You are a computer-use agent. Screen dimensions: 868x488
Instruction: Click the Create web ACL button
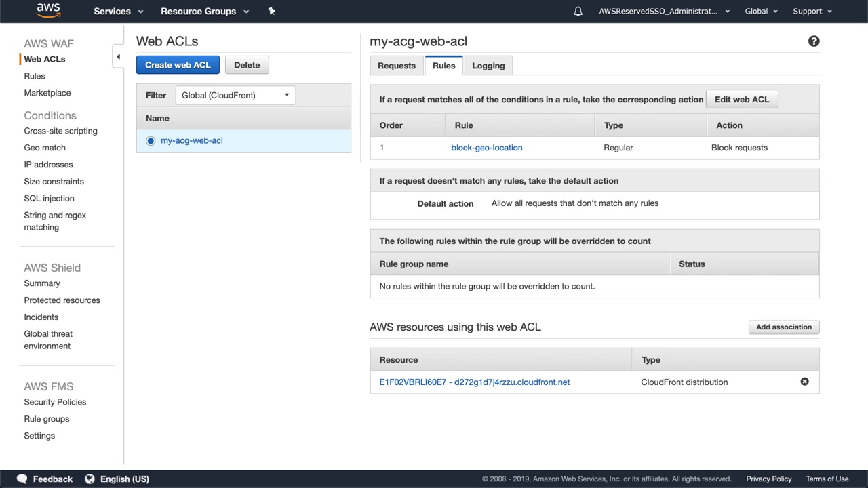coord(178,65)
